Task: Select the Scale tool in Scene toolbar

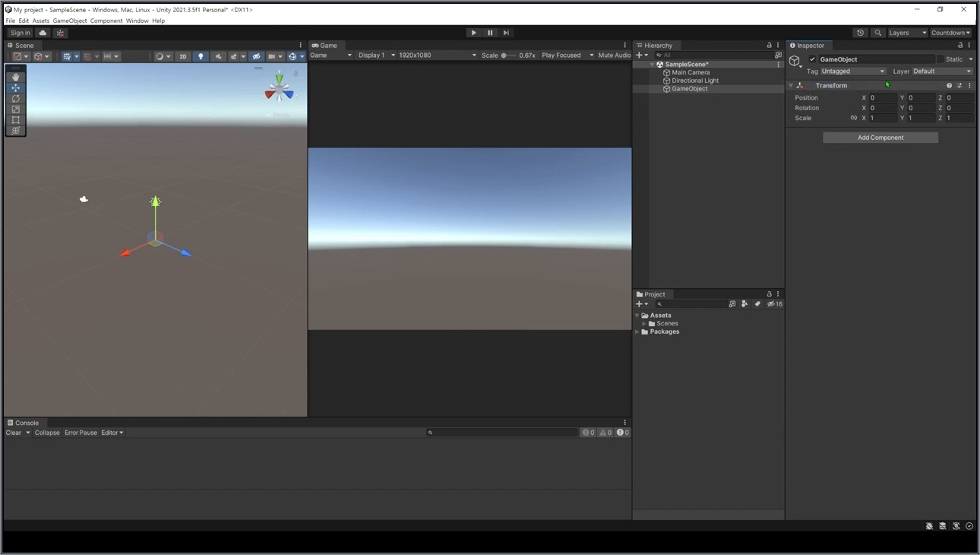Action: (15, 109)
